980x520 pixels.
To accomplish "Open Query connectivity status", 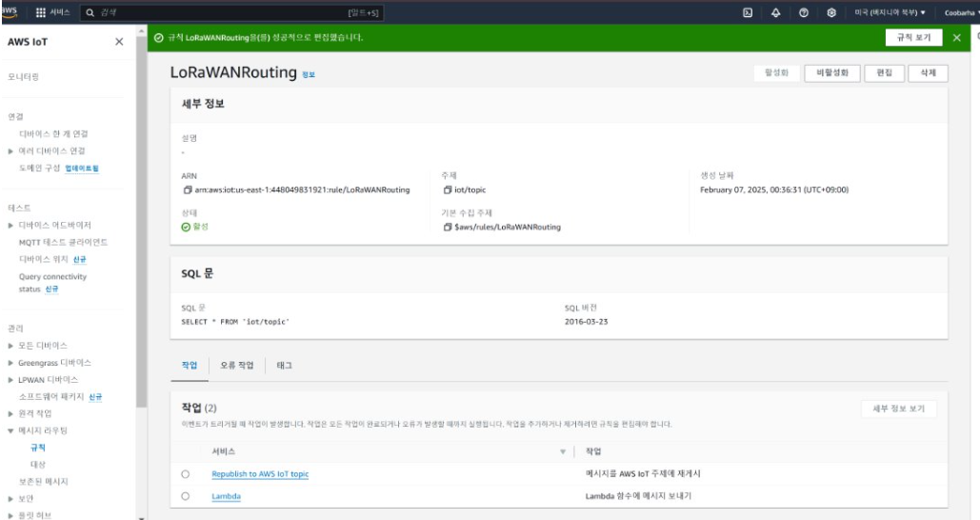I will [52, 283].
